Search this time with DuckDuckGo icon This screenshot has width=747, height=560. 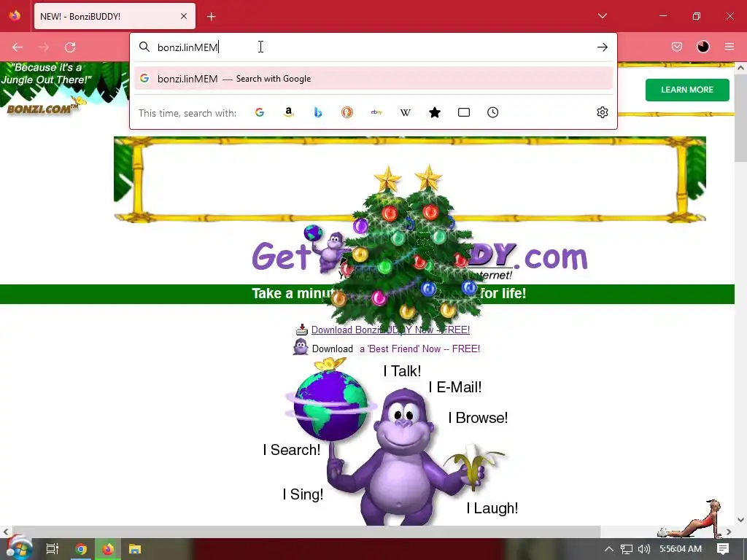(x=347, y=112)
